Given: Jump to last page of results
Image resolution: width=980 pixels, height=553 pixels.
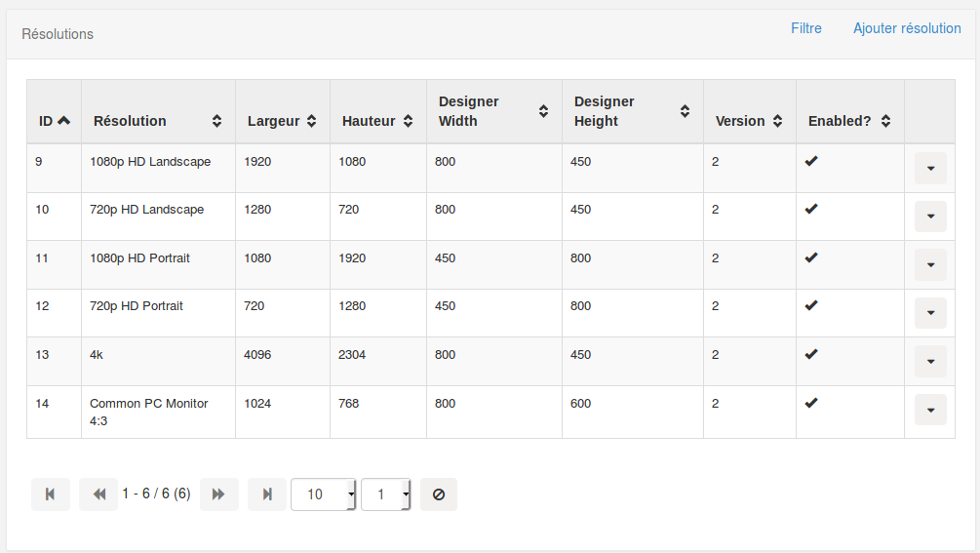Looking at the screenshot, I should point(266,494).
